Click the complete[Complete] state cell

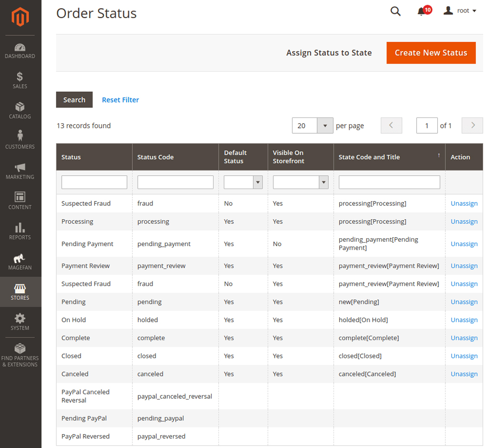389,338
